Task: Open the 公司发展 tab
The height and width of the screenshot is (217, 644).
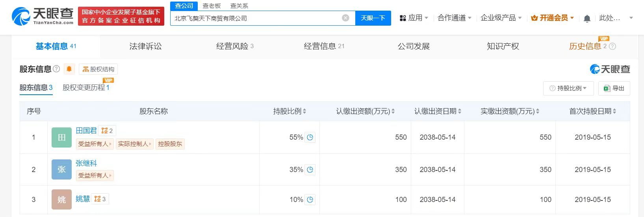Action: (414, 46)
